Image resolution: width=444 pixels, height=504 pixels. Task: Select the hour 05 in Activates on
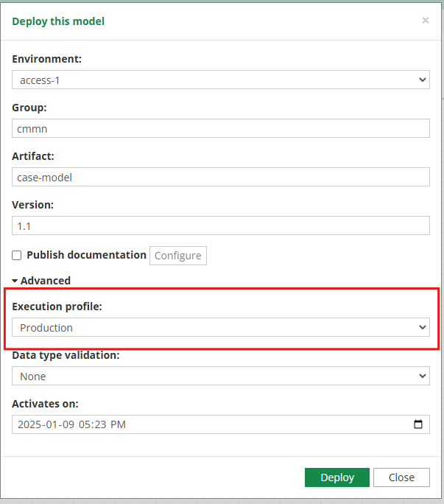[85, 424]
